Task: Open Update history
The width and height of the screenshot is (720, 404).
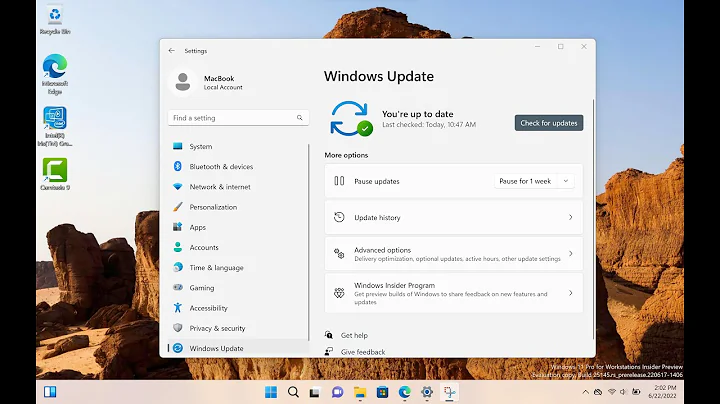Action: (454, 218)
